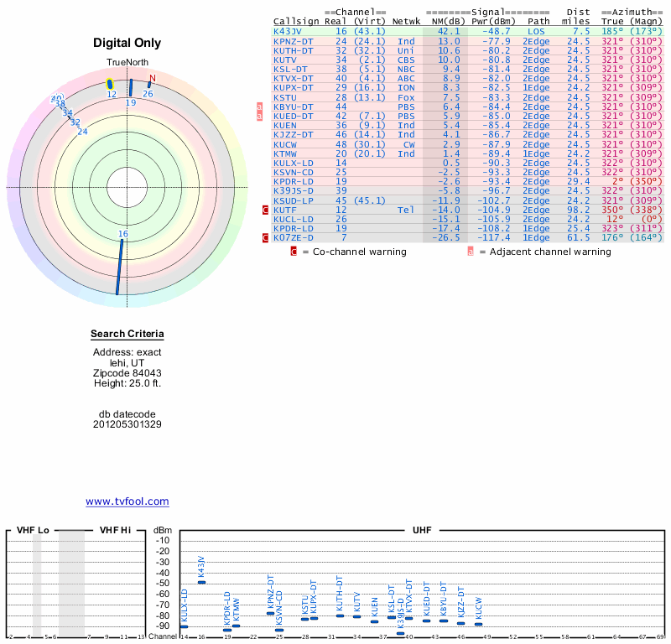Open the www.tvfool.com link
The image size is (671, 644).
(127, 501)
